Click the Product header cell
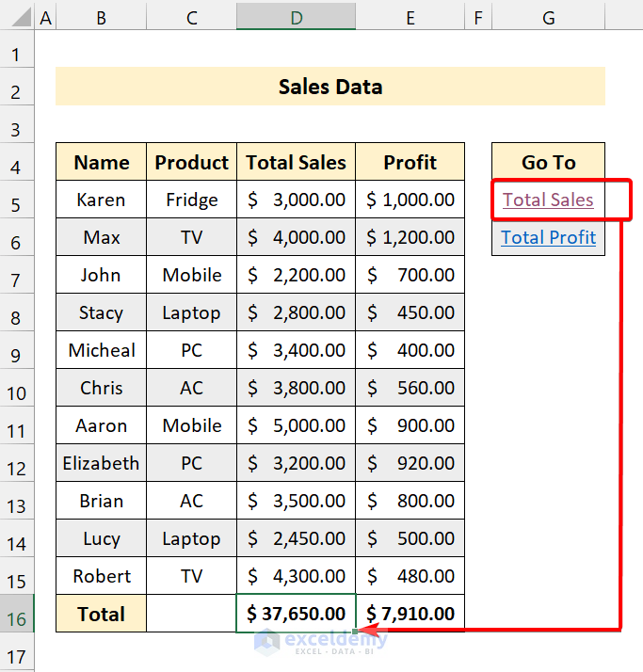643x672 pixels. (x=191, y=162)
